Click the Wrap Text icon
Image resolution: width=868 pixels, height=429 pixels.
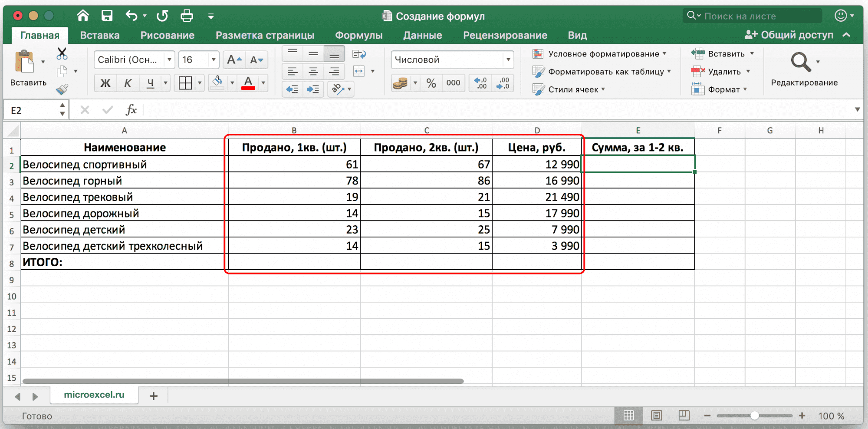click(359, 54)
